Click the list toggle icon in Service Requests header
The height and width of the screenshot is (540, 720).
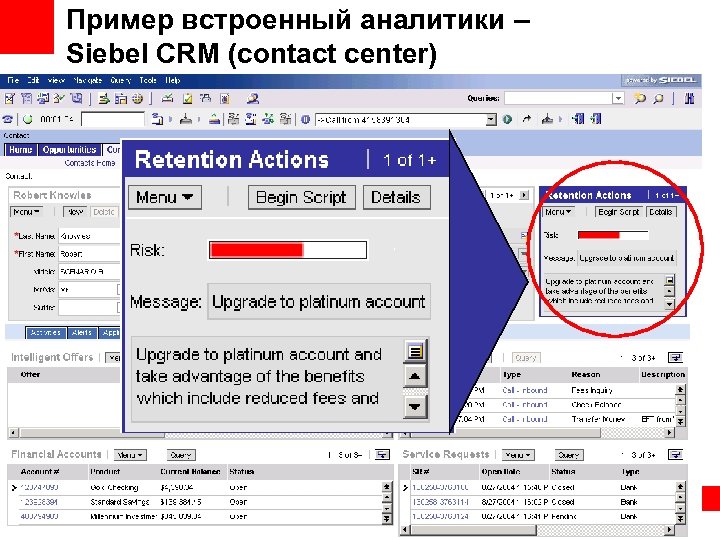pos(675,455)
